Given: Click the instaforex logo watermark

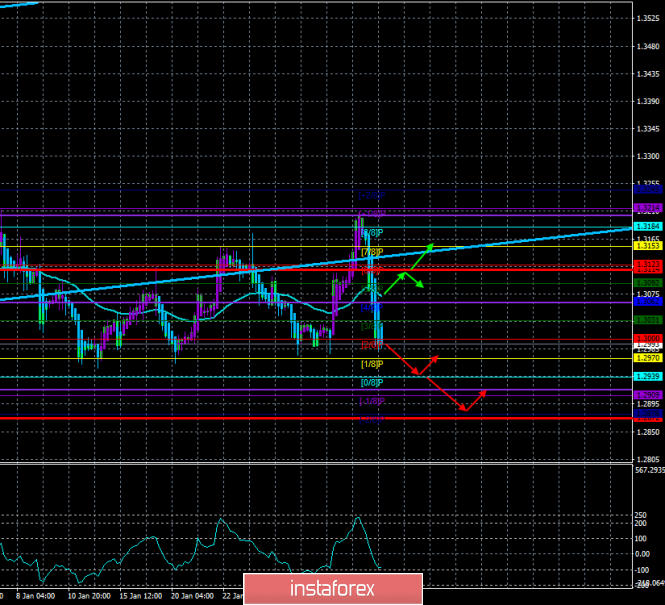Looking at the screenshot, I should coord(332,586).
